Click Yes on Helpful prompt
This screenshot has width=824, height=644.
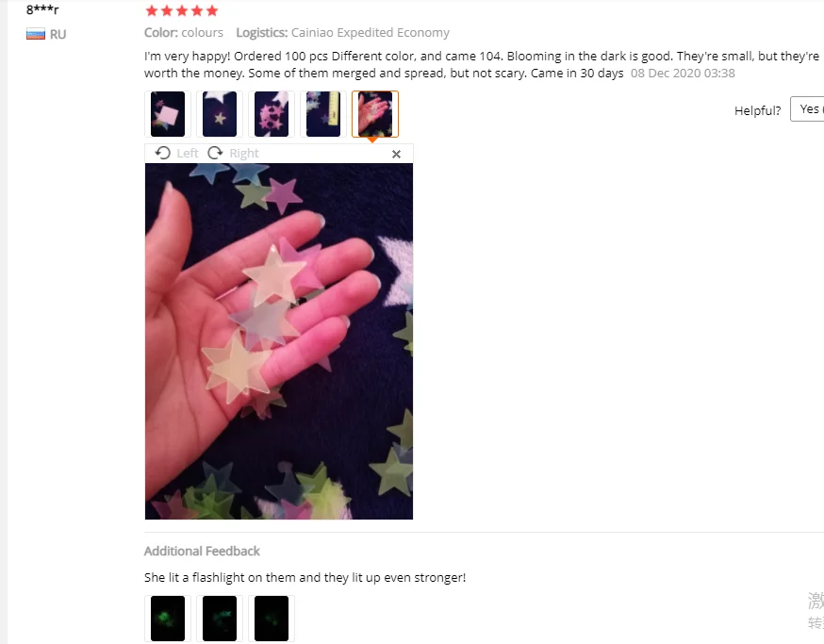[x=808, y=108]
